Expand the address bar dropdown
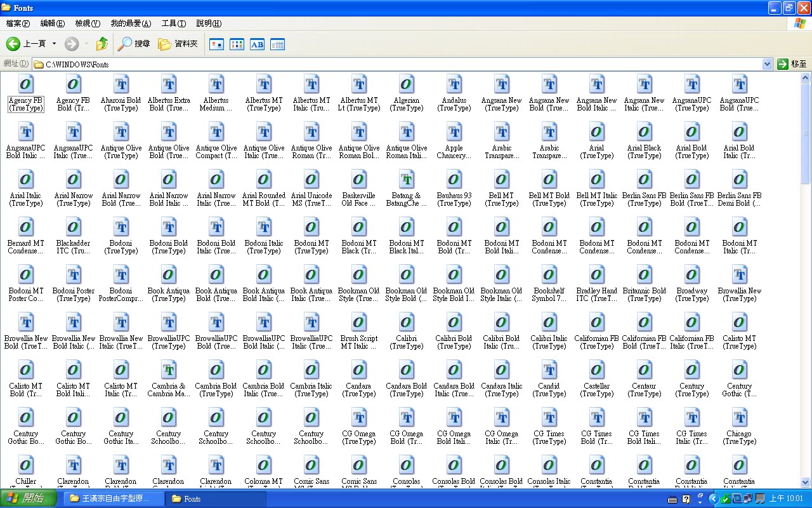812x508 pixels. pyautogui.click(x=767, y=64)
